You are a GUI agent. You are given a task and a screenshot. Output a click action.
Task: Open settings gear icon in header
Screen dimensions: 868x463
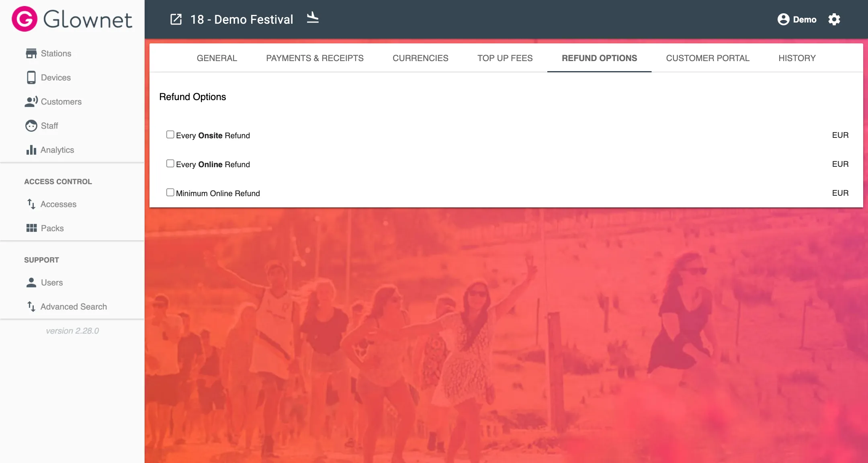click(x=834, y=19)
